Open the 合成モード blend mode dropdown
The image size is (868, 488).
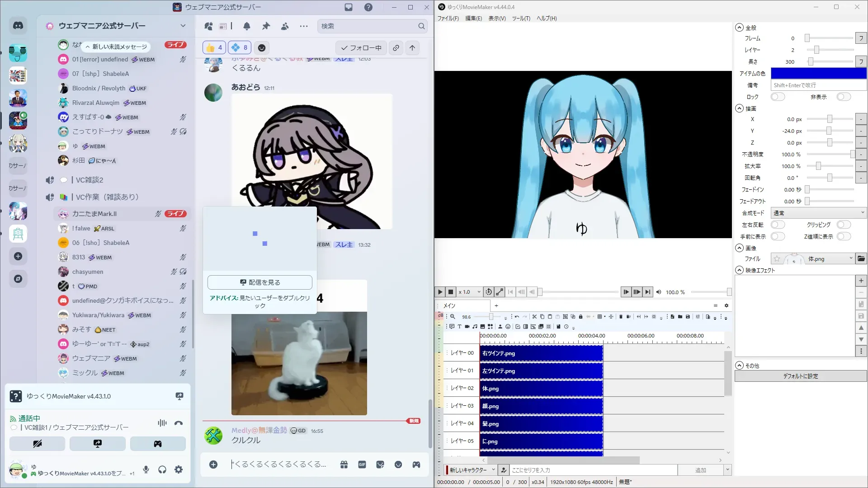coord(818,213)
